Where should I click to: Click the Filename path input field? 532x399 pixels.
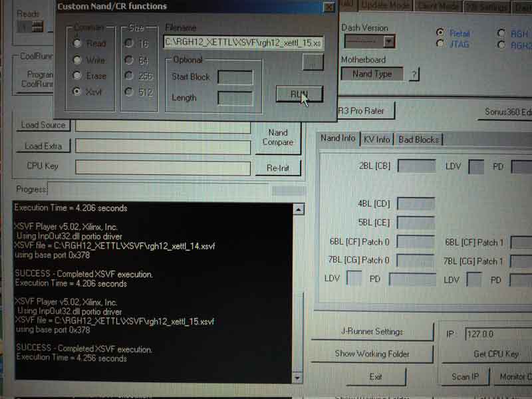243,43
